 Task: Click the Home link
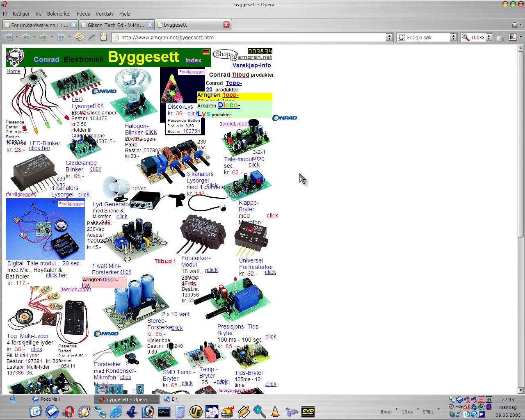pos(13,71)
